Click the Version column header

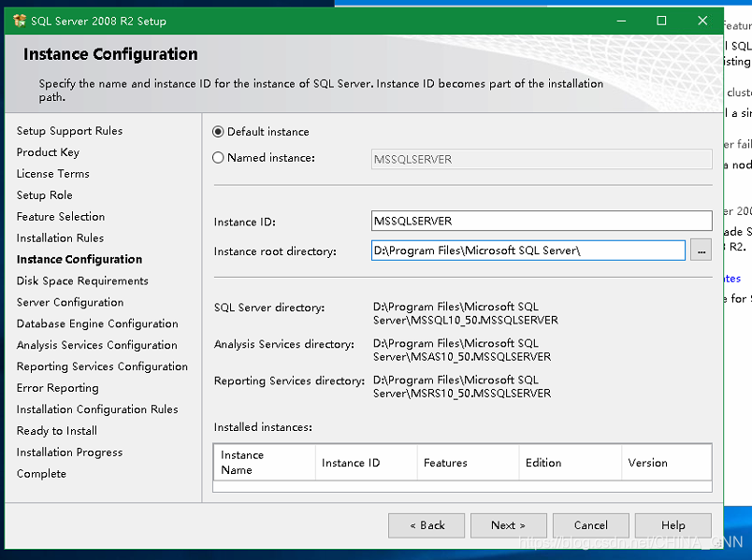click(667, 462)
